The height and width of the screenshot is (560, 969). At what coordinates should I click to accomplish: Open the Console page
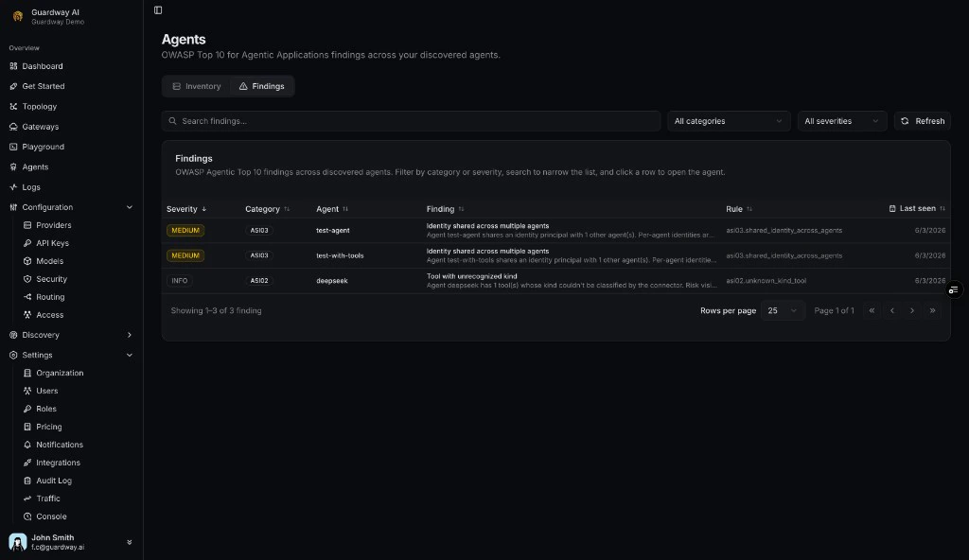[x=45, y=516]
